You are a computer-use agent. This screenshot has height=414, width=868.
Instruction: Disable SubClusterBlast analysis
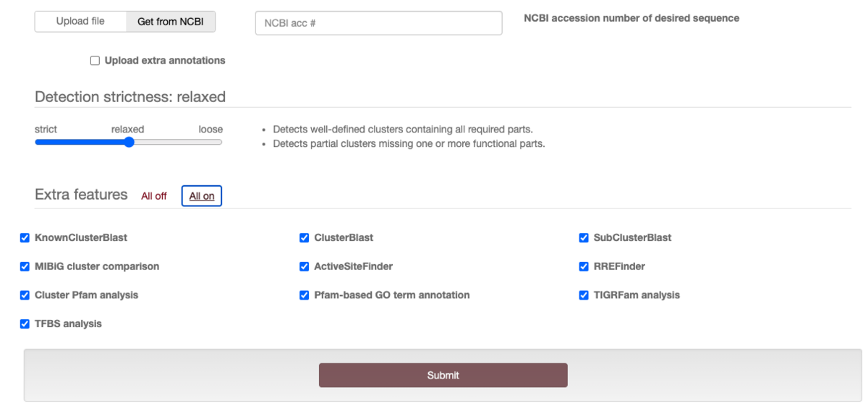tap(584, 238)
